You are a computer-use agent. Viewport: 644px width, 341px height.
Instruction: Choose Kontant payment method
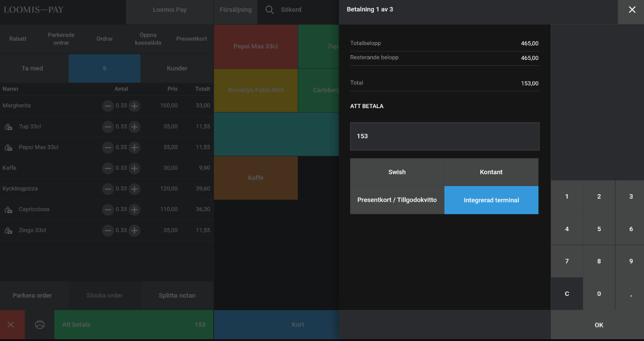491,172
